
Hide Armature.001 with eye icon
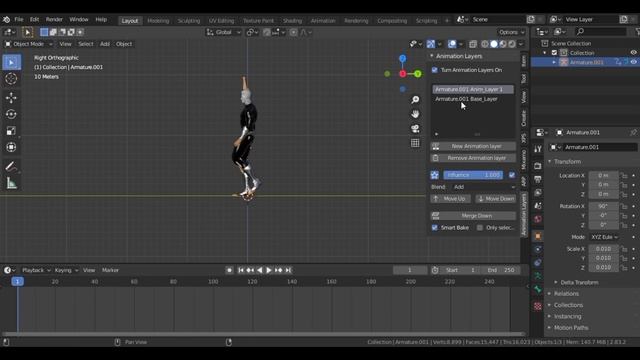[x=633, y=62]
